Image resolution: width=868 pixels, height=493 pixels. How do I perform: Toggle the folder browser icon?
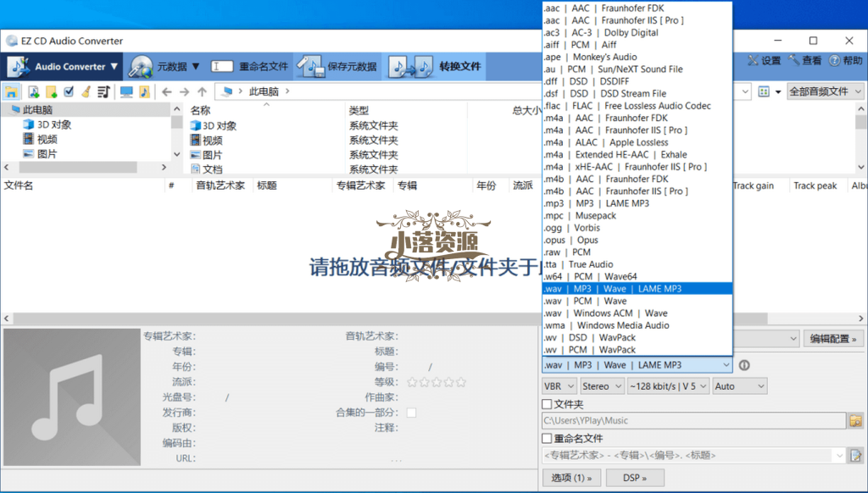11,91
